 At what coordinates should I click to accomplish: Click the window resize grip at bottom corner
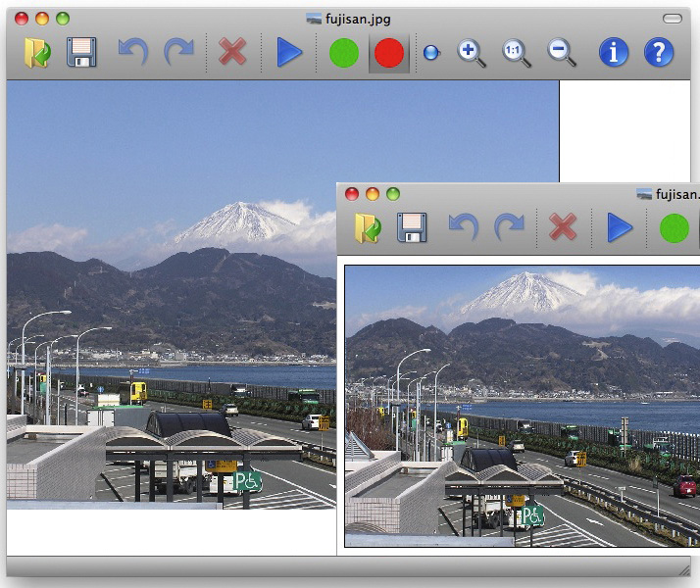tap(684, 570)
